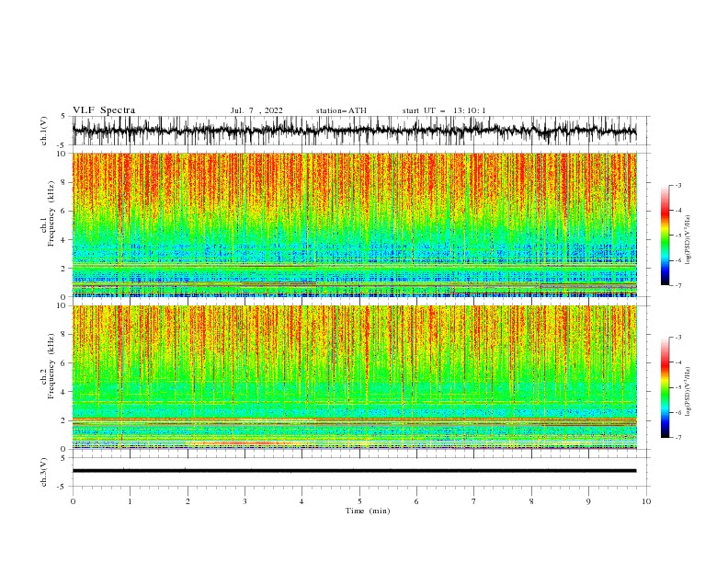Click the 'start UT = 13:10:1' label
This screenshot has height=563, width=728.
click(x=444, y=110)
